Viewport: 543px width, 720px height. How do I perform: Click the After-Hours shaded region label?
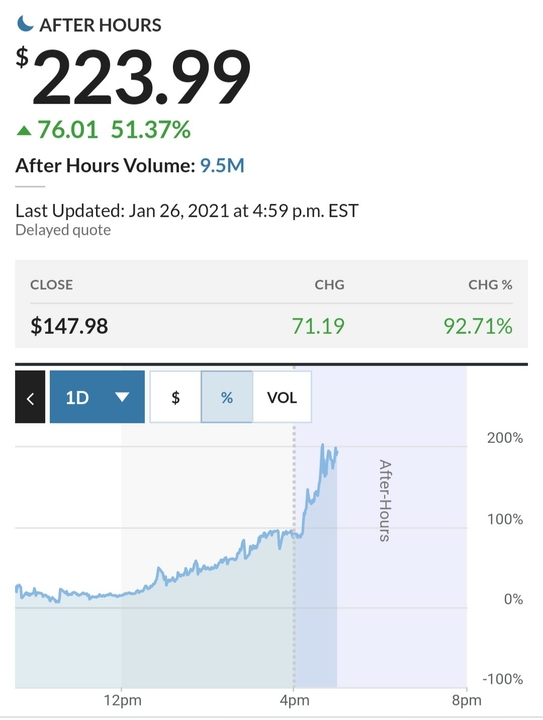tap(385, 501)
